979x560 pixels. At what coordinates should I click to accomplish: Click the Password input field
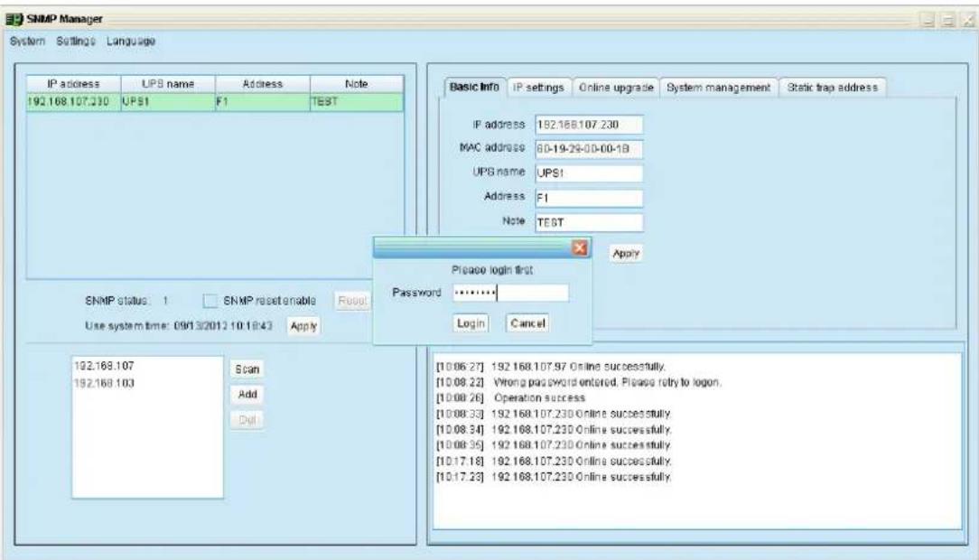coord(510,293)
